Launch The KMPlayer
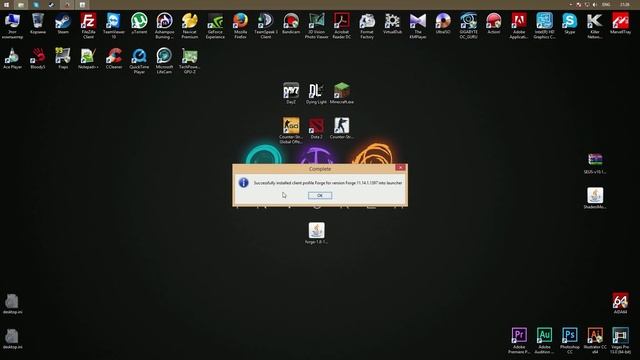Image resolution: width=640 pixels, height=360 pixels. (x=418, y=26)
